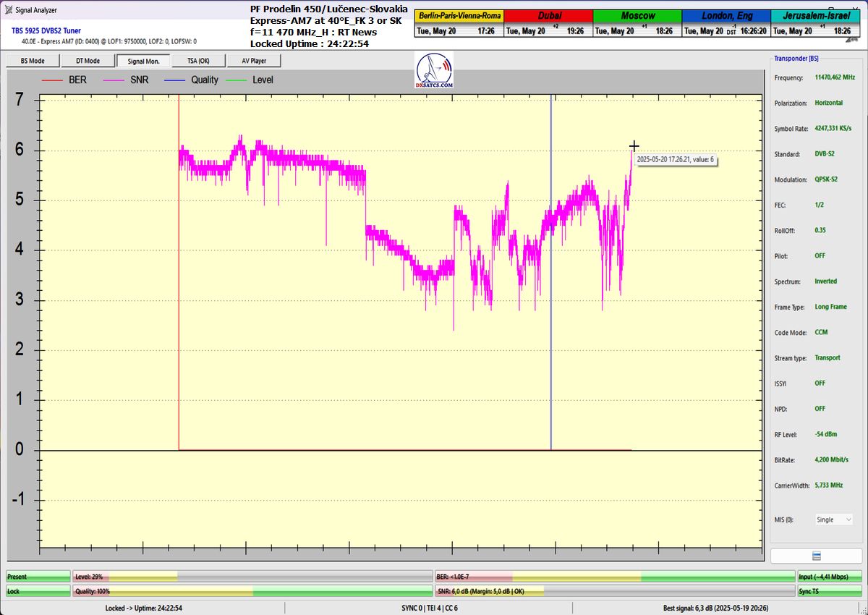Switch to the BS Mode tab
The image size is (868, 615).
point(33,61)
